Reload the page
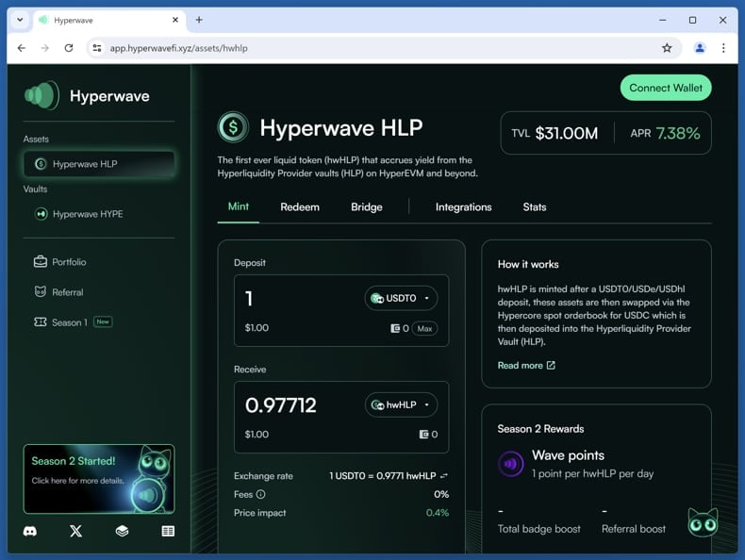 (x=69, y=48)
